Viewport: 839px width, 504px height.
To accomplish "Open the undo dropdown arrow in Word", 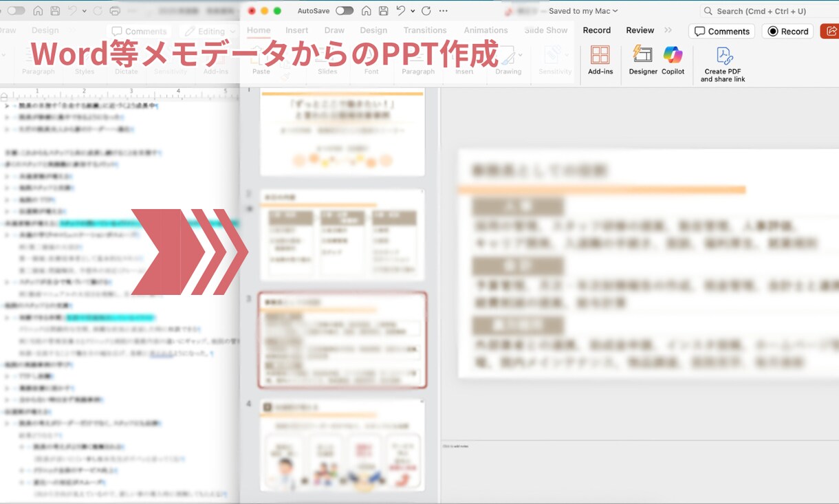I will 84,11.
